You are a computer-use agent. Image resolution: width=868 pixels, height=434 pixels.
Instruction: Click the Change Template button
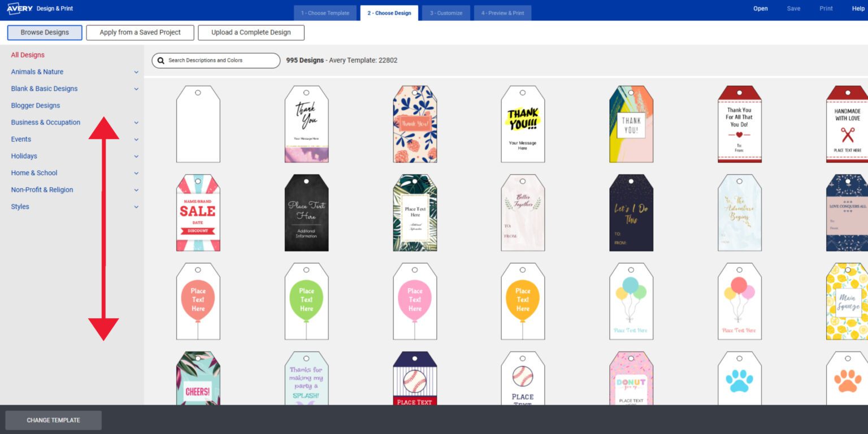click(53, 420)
